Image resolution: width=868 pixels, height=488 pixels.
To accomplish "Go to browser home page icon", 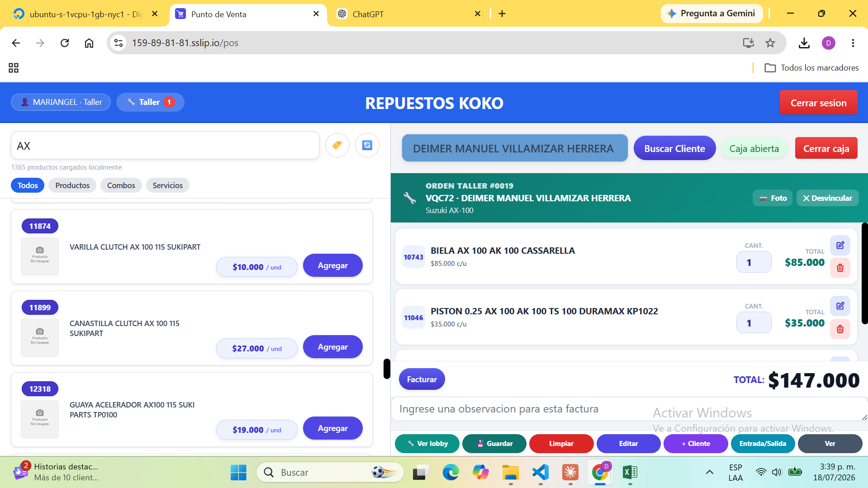I will coord(89,43).
